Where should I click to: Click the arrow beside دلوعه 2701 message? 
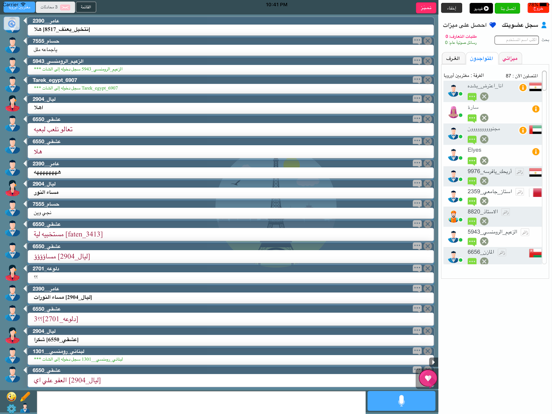(25, 269)
